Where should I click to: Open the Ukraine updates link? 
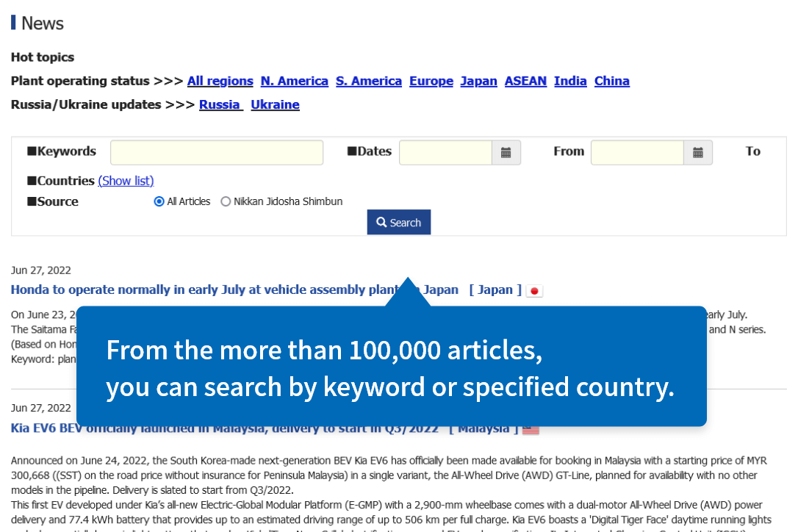[276, 104]
